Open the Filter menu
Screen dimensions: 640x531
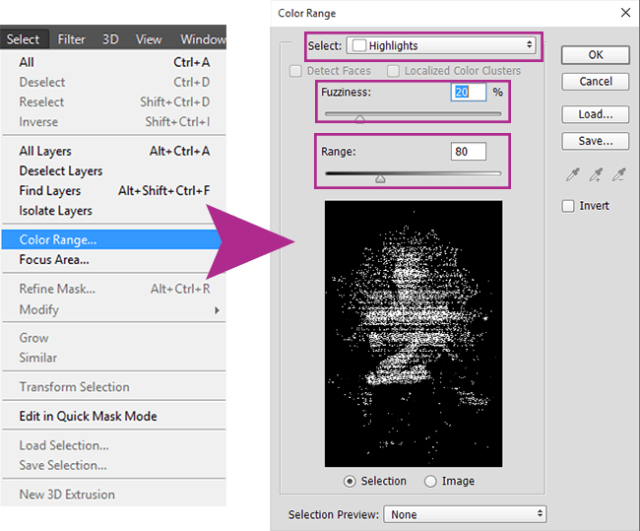[71, 40]
